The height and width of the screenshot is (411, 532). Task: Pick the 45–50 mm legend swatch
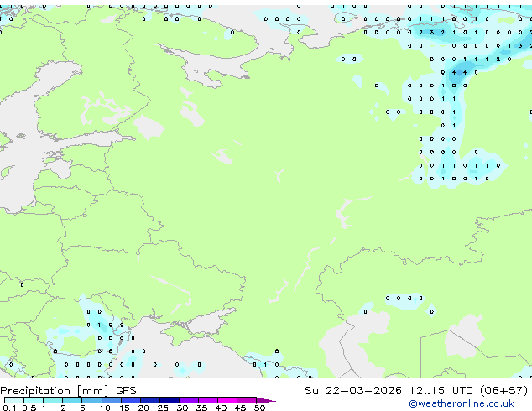pyautogui.click(x=247, y=400)
